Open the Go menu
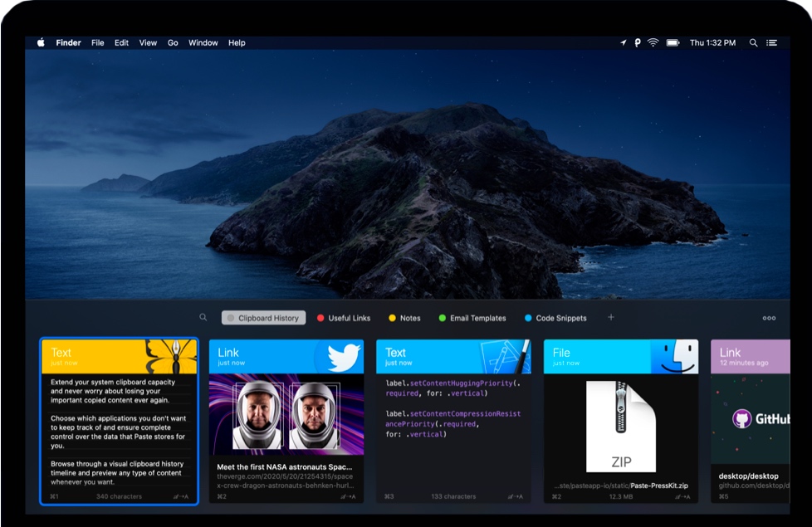Image resolution: width=812 pixels, height=527 pixels. pos(173,42)
